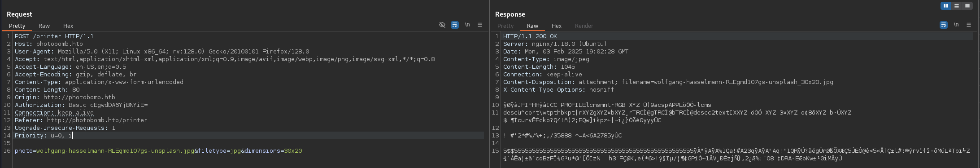Show non-printable \n characters in Request

[x=467, y=25]
